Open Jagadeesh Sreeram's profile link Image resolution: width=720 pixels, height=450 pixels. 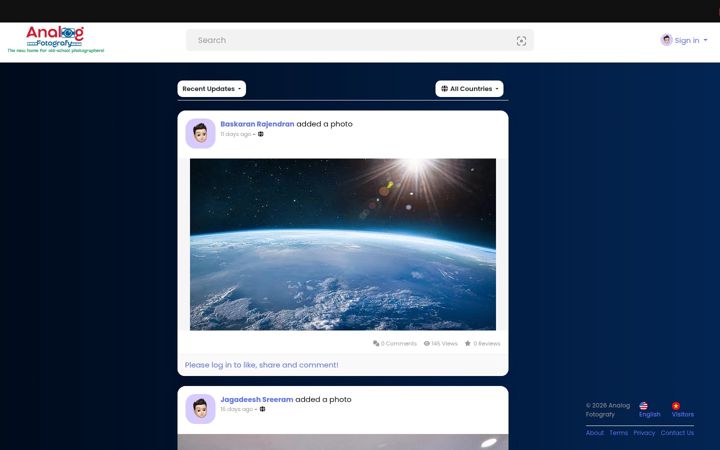point(257,399)
